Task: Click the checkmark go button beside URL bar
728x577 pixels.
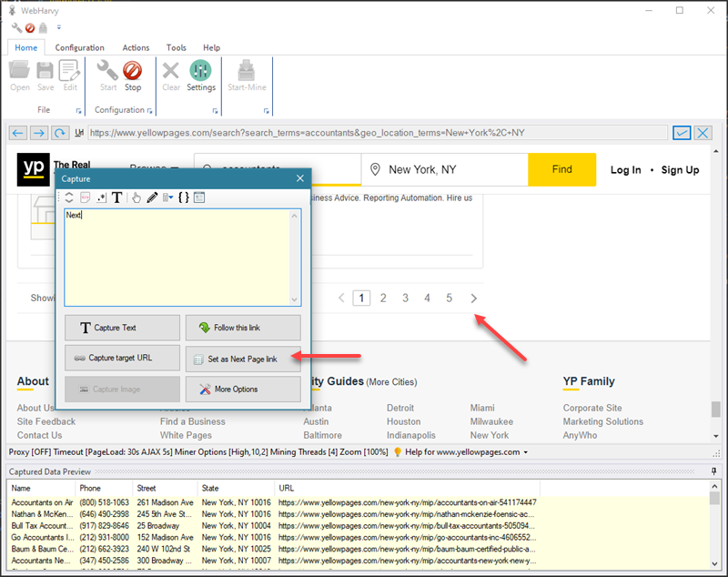Action: [x=682, y=133]
